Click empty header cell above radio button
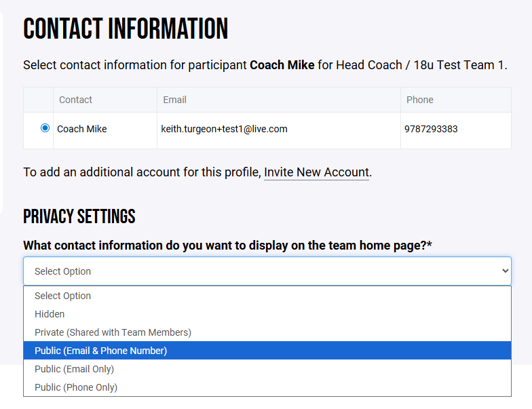 (x=39, y=100)
